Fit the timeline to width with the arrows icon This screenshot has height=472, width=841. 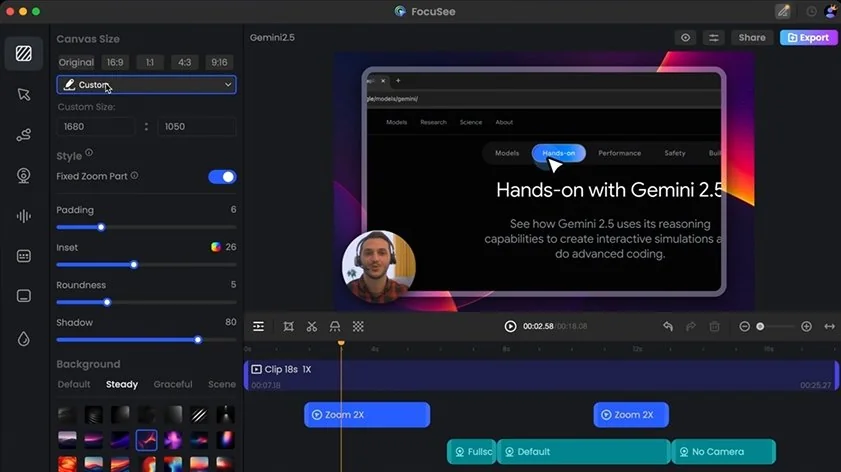click(830, 326)
